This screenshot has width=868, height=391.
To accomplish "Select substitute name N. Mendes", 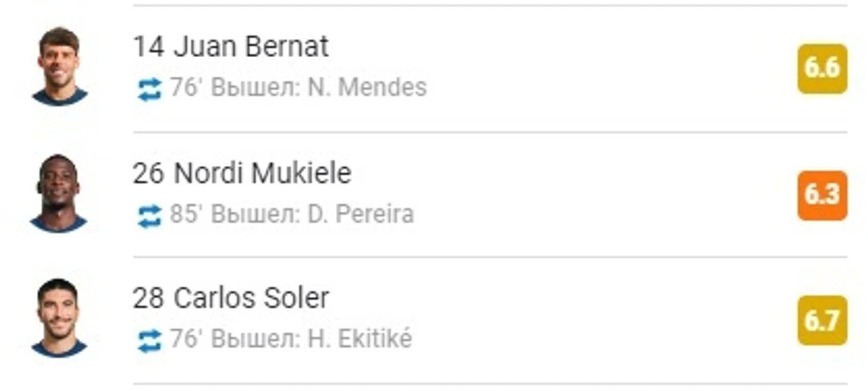I will [367, 87].
